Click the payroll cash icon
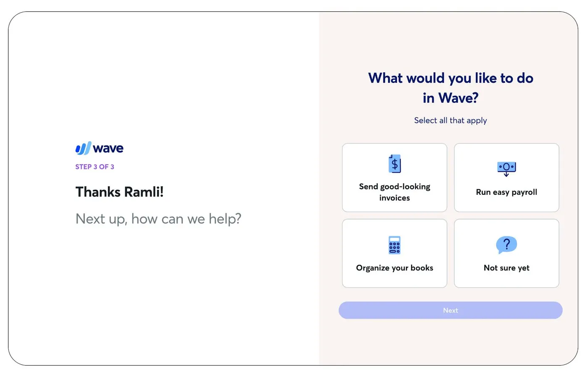 point(507,168)
